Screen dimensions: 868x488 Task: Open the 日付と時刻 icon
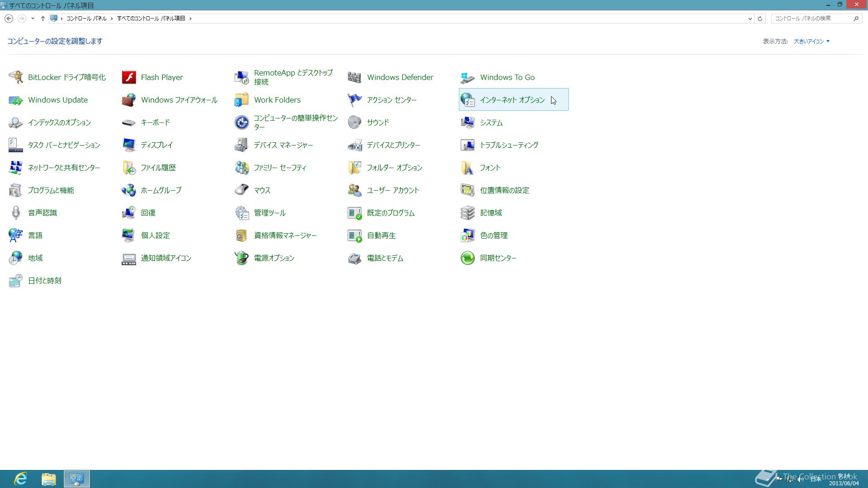16,281
